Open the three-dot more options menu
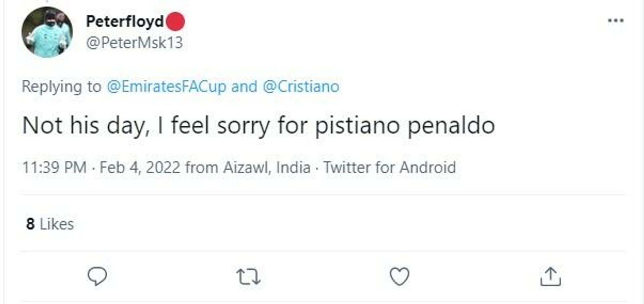Image resolution: width=644 pixels, height=304 pixels. click(616, 21)
